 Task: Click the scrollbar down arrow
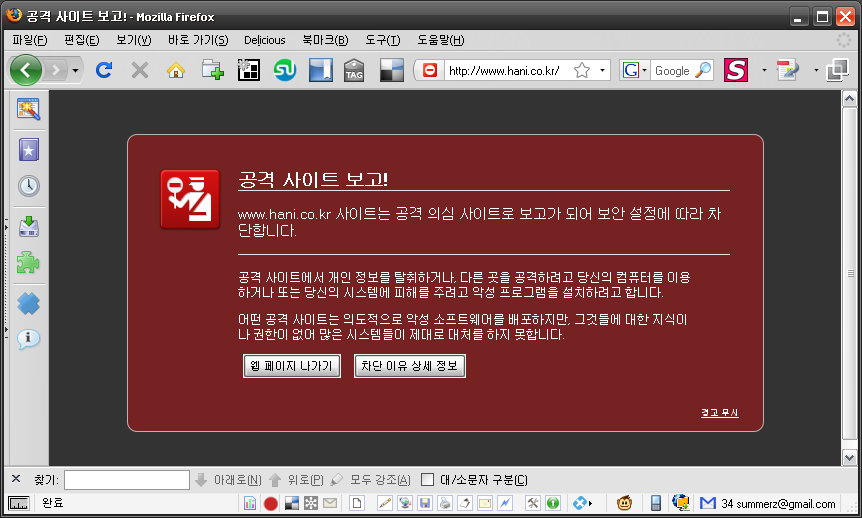point(849,458)
